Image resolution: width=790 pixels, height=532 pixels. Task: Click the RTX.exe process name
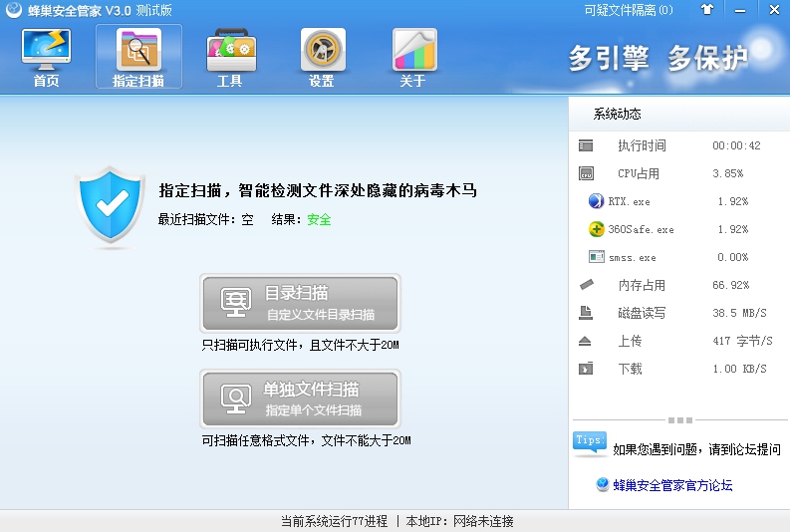629,201
